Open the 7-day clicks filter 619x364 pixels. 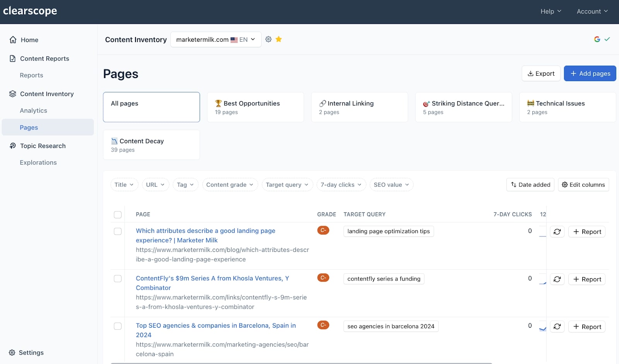pos(341,185)
